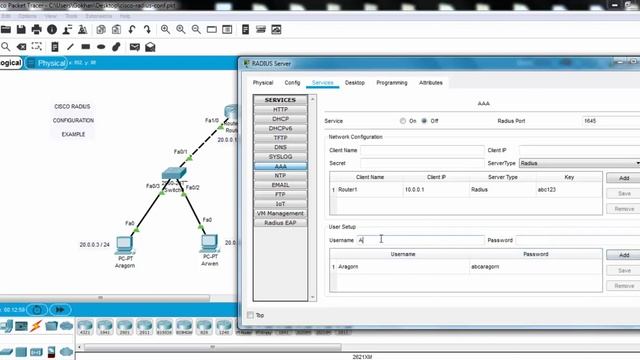Select the Add Complex PDU open envelope
This screenshot has height=360, width=640.
click(150, 47)
